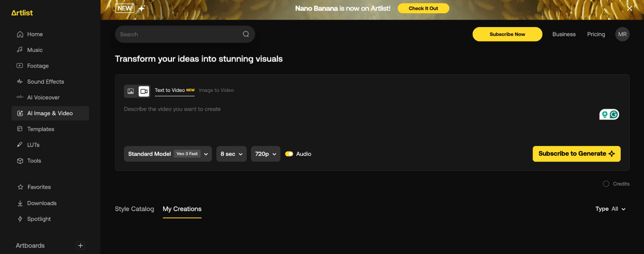Click the magnifier search icon
Screen dimensions: 644x254
[x=246, y=34]
